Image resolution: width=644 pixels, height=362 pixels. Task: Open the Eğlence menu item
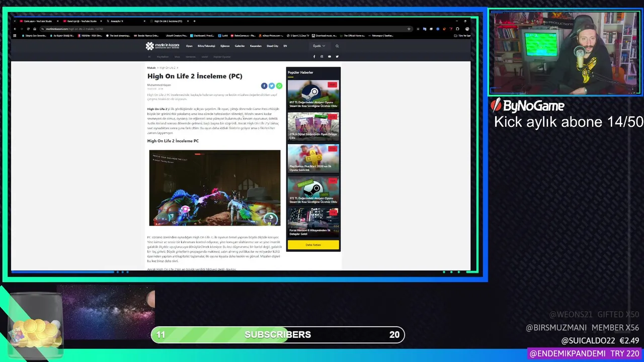(225, 46)
